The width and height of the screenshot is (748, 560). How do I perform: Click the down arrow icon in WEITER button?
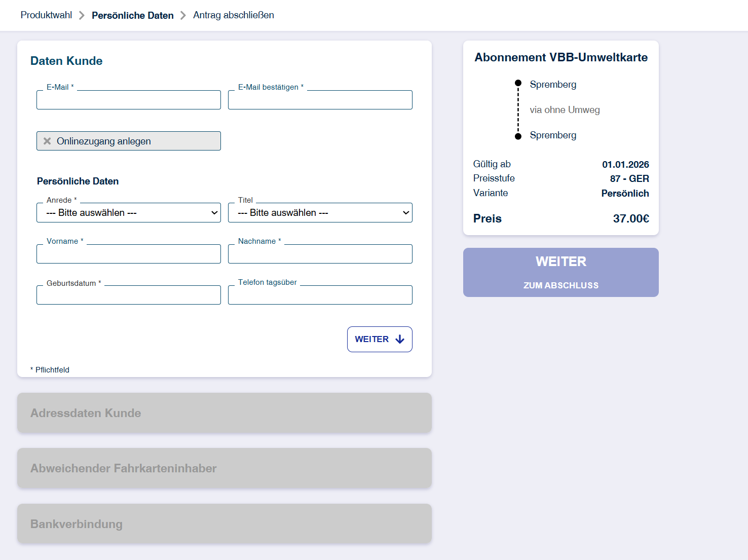(400, 340)
